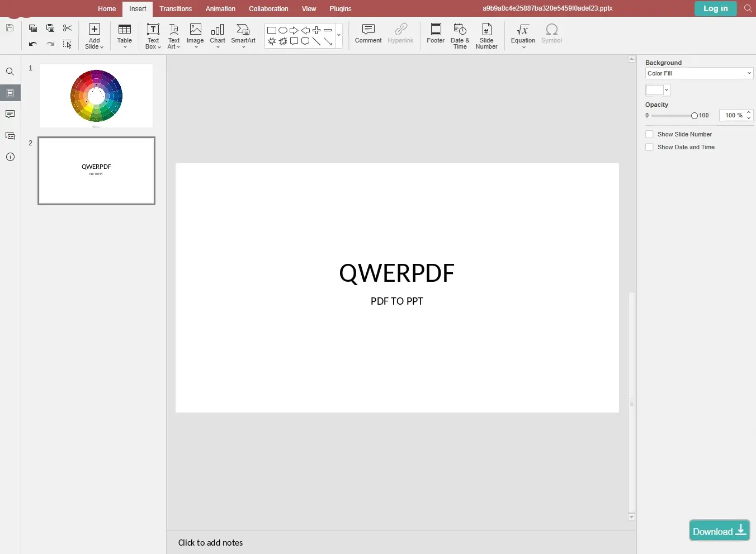This screenshot has height=554, width=756.
Task: Click to add notes area
Action: pyautogui.click(x=401, y=543)
